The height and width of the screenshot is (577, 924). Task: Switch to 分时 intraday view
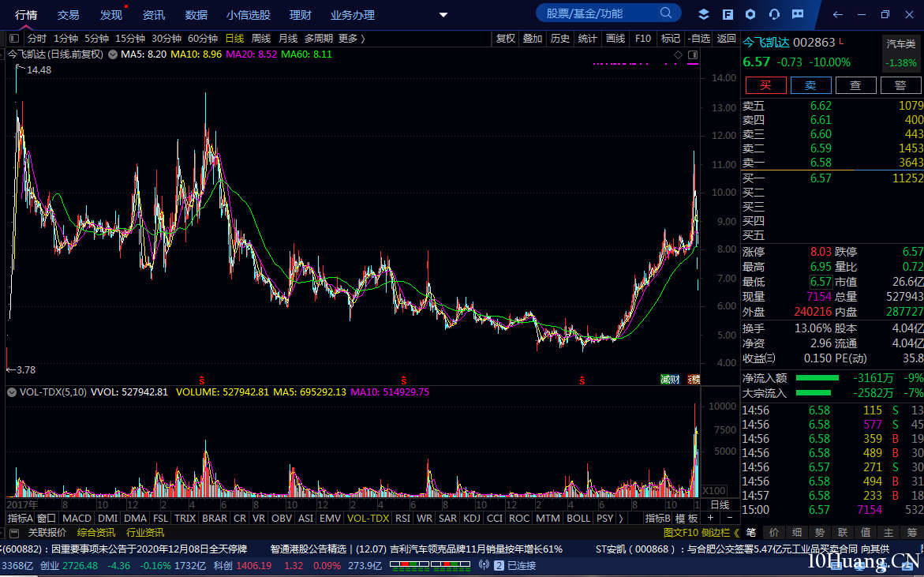click(36, 39)
